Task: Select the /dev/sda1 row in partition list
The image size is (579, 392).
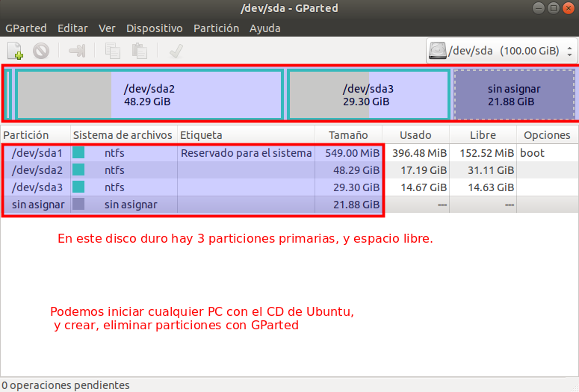Action: tap(289, 153)
